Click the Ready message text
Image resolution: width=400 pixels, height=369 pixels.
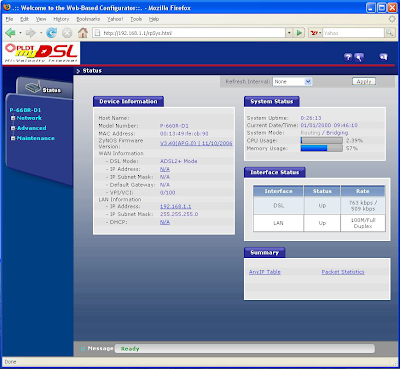coord(130,349)
